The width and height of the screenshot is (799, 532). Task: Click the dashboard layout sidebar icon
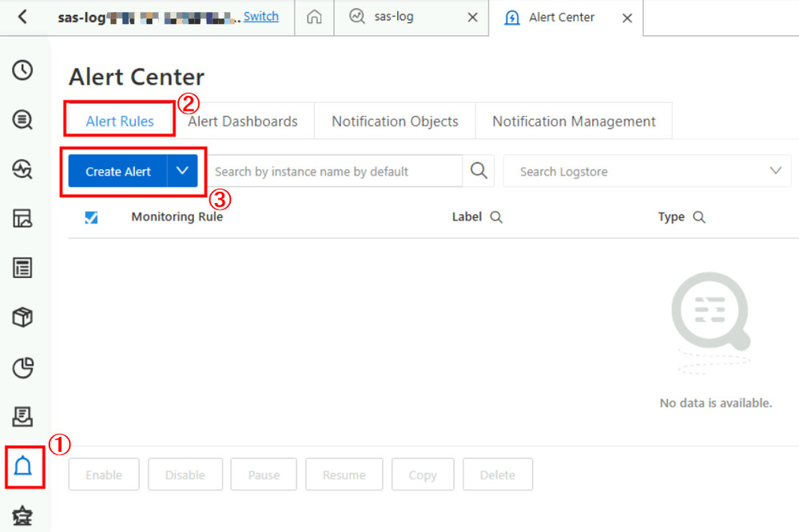click(x=23, y=219)
